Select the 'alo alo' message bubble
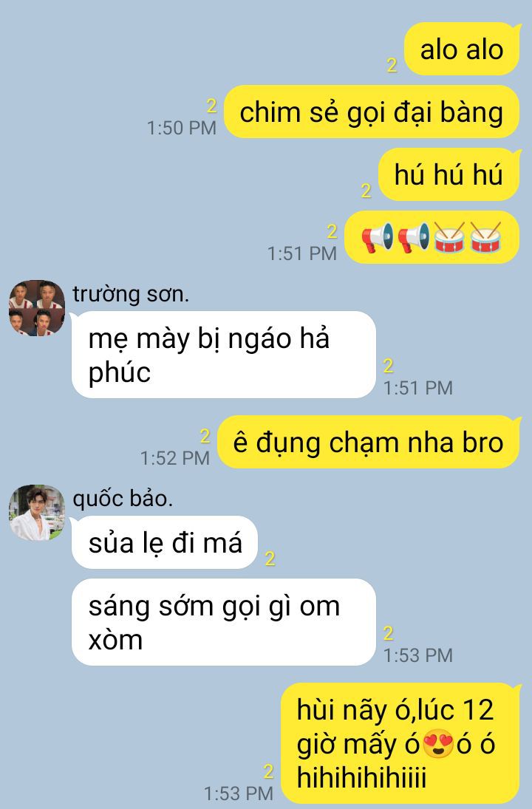The width and height of the screenshot is (532, 809). click(x=462, y=49)
